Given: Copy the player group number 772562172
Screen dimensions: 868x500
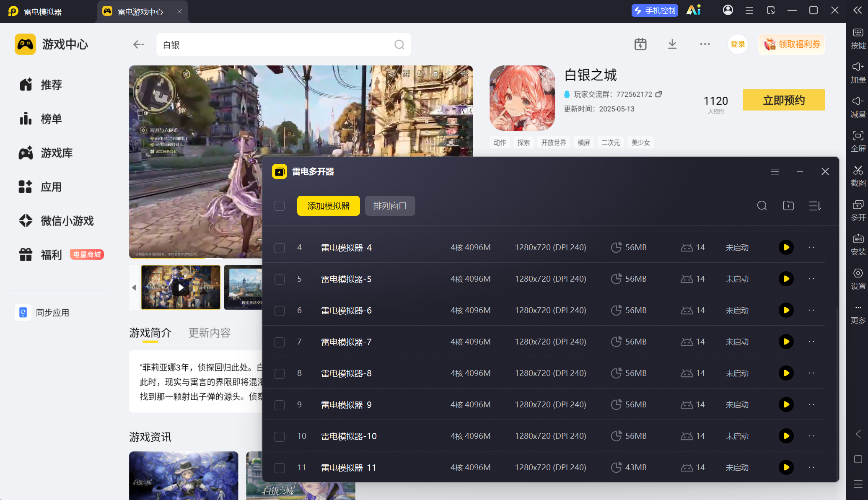Looking at the screenshot, I should [x=659, y=94].
